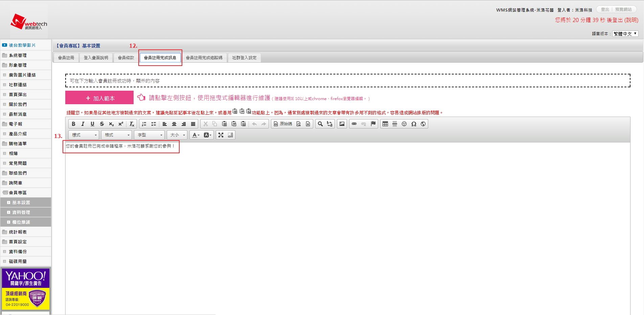Toggle source code view (原始碼)

pyautogui.click(x=283, y=124)
